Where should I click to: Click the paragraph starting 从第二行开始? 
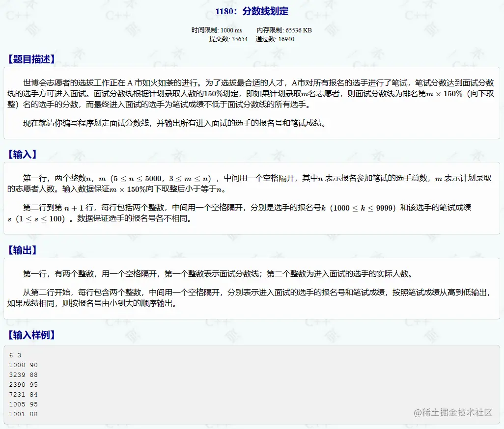pos(250,297)
